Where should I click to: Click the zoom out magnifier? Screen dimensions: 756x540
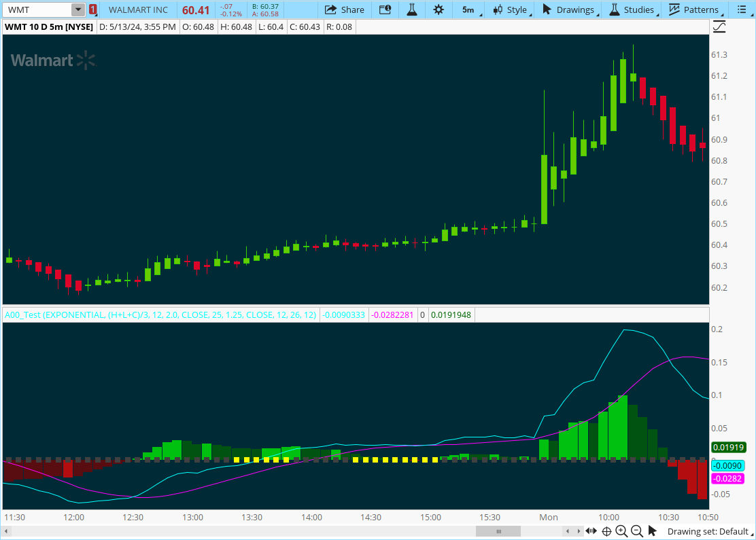pyautogui.click(x=637, y=531)
